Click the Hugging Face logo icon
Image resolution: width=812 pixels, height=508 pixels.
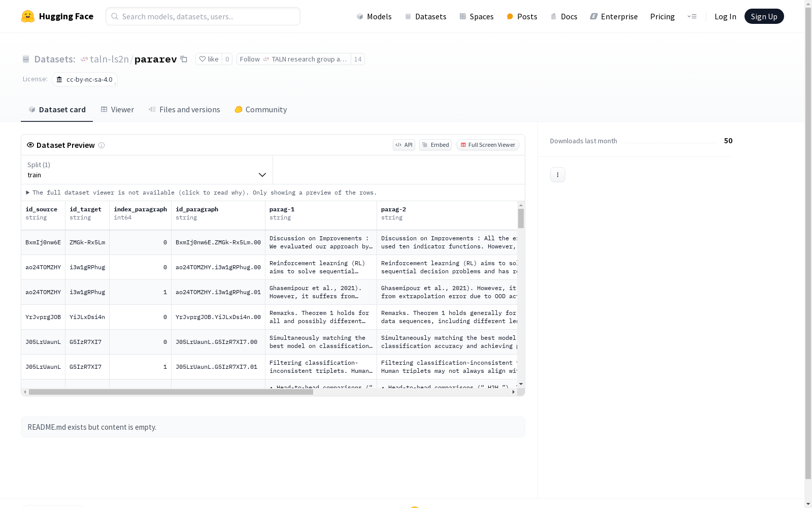click(x=28, y=16)
